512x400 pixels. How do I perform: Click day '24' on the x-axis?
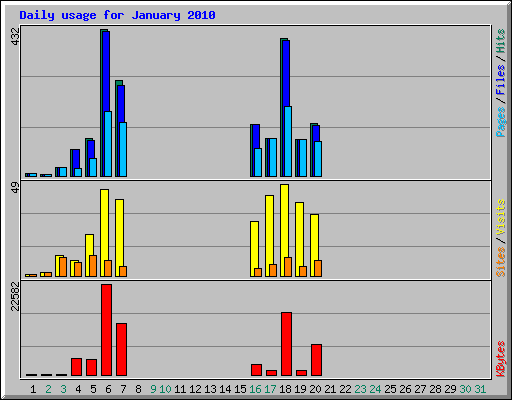(x=375, y=389)
